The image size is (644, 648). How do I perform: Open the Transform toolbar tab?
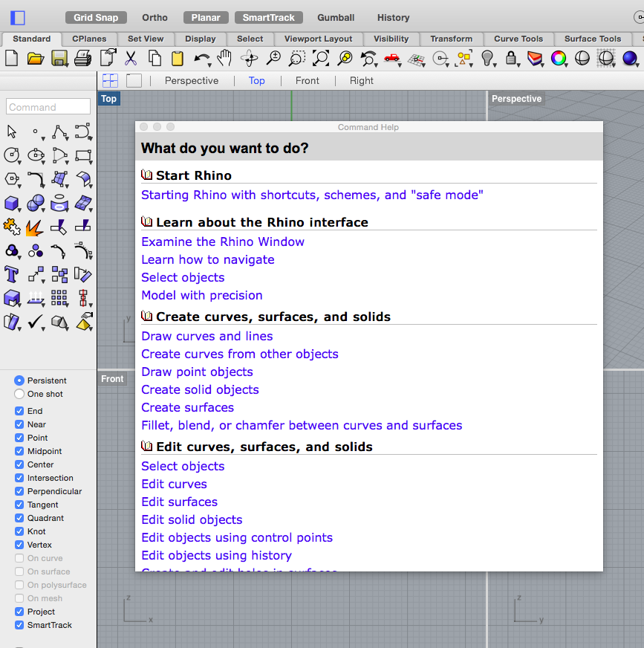click(451, 39)
